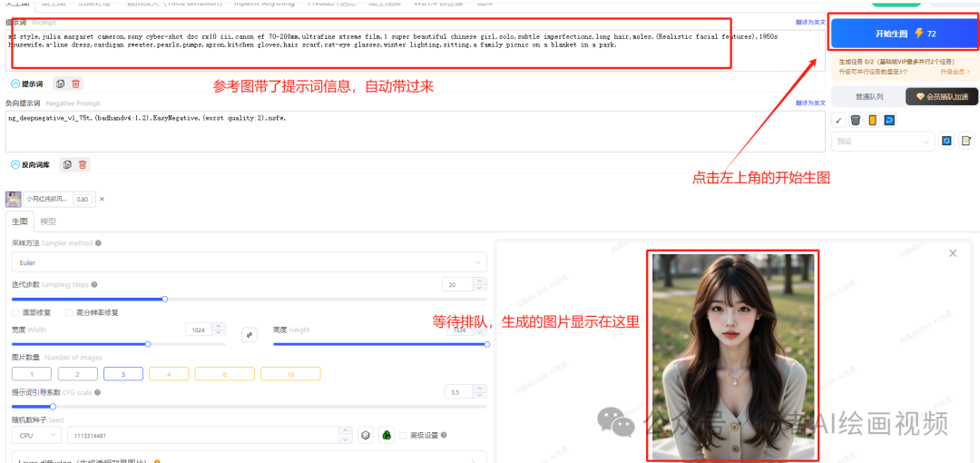Increase Width with the up stepper
This screenshot has width=980, height=463.
tap(219, 326)
